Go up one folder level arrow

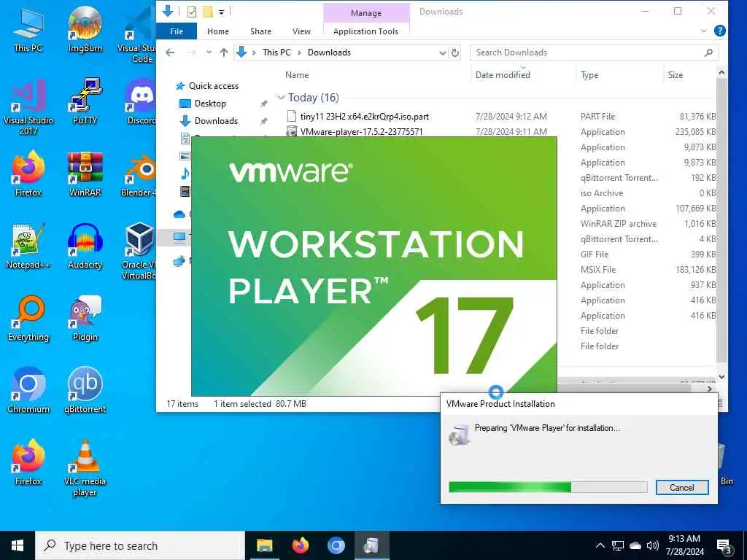point(224,52)
